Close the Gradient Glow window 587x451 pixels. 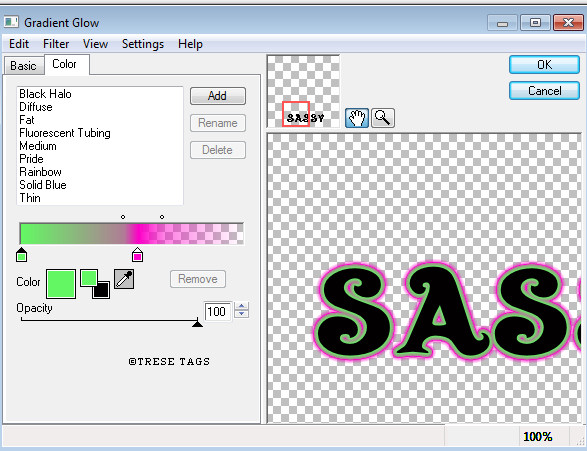pos(568,23)
